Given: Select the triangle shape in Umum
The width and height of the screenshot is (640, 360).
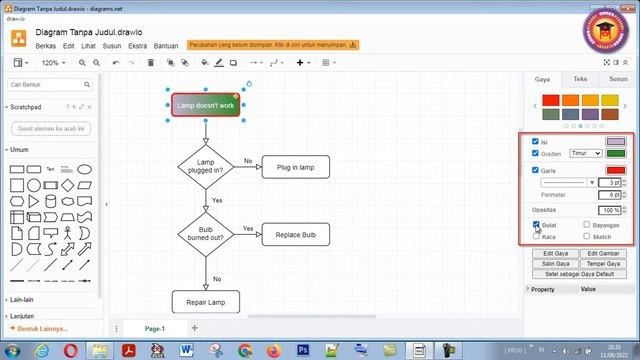Looking at the screenshot, I should point(33,201).
